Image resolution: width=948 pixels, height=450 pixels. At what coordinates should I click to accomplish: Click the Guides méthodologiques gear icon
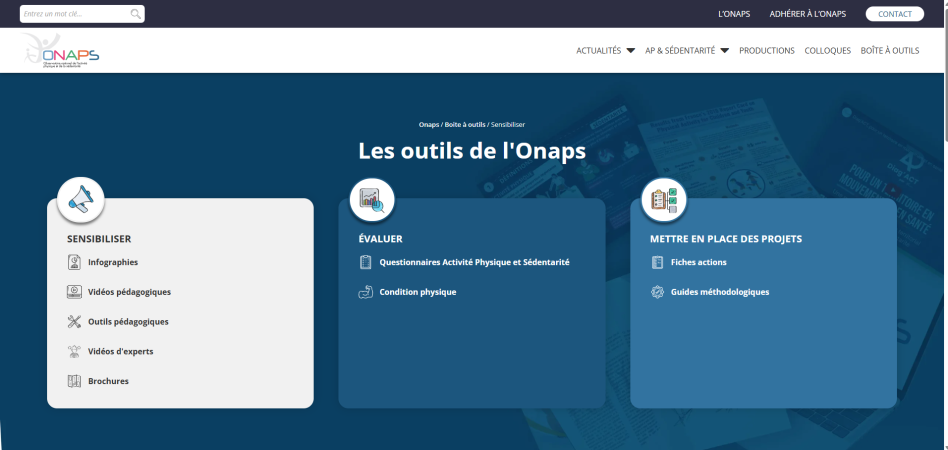point(657,292)
